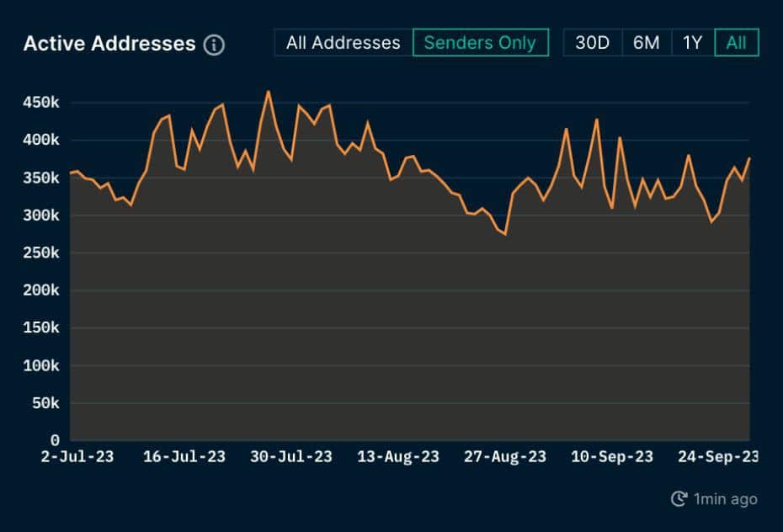Click the 100k y-axis label
Image resolution: width=783 pixels, height=532 pixels.
[41, 366]
